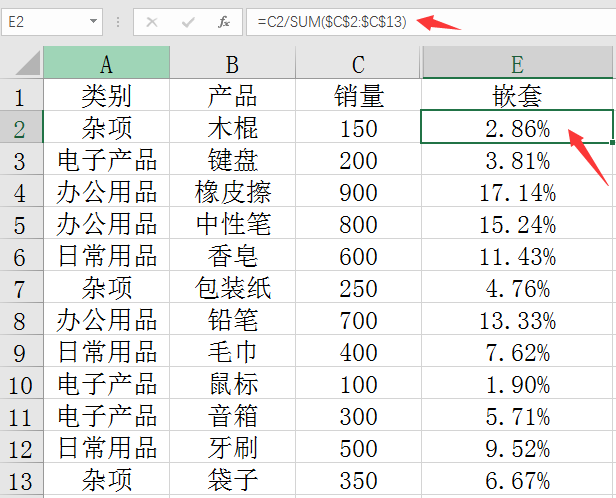Click the 类别 header cell
The image size is (616, 498).
pos(106,96)
